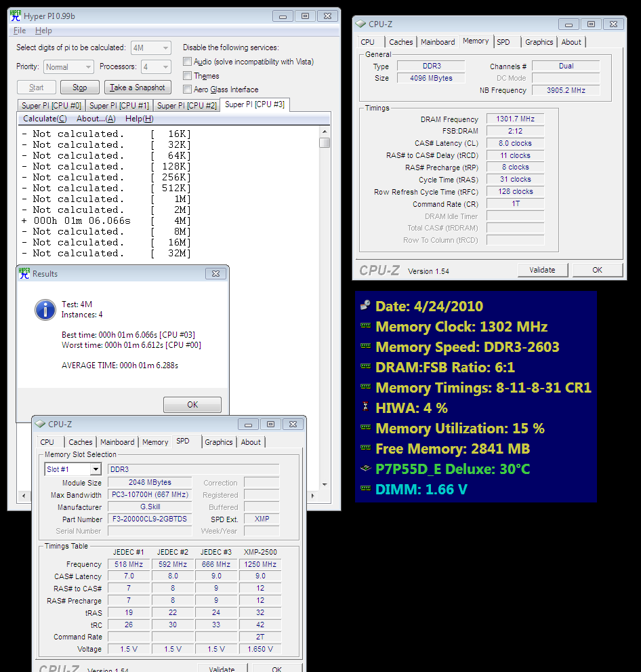This screenshot has height=672, width=641.
Task: Click the scroll down arrow in Super PI
Action: click(325, 485)
